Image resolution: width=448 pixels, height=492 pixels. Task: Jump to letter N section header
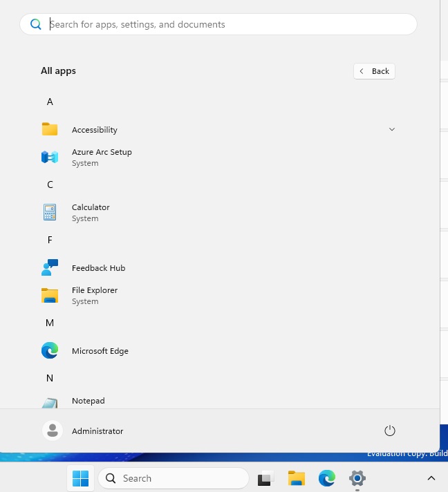pos(50,378)
